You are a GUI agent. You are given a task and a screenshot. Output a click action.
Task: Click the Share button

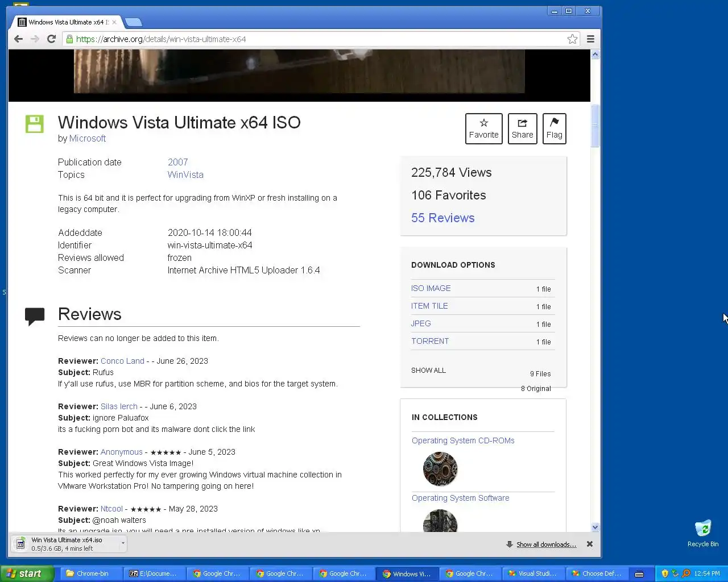pyautogui.click(x=522, y=128)
